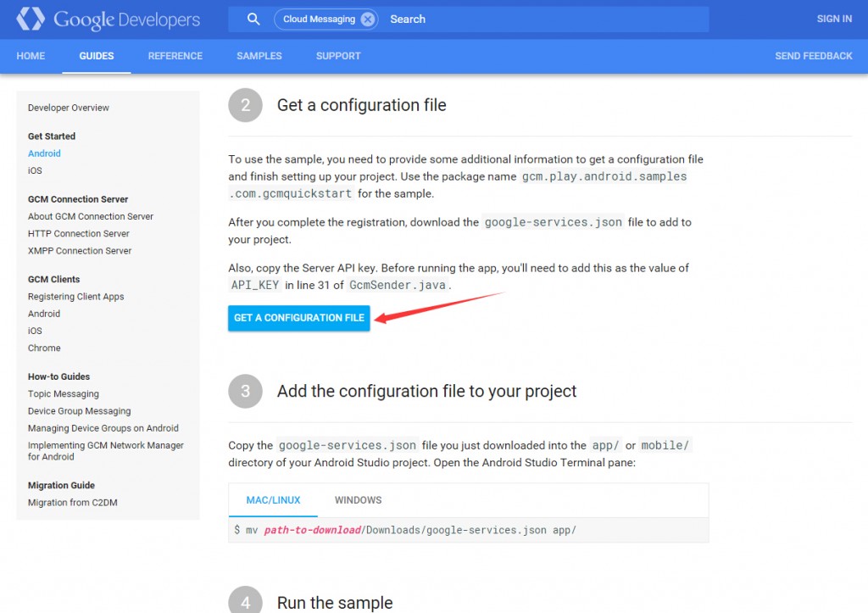Return to the HOME page

click(x=31, y=56)
